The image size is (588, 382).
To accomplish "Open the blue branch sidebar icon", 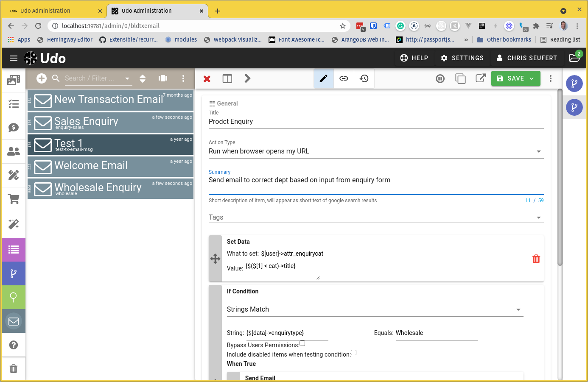I will pos(14,273).
